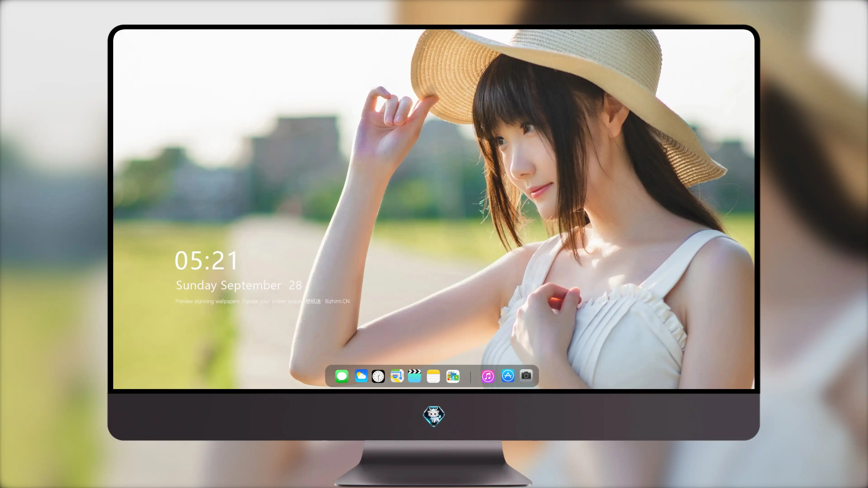Open the App Store icon
The image size is (868, 488).
click(x=508, y=375)
